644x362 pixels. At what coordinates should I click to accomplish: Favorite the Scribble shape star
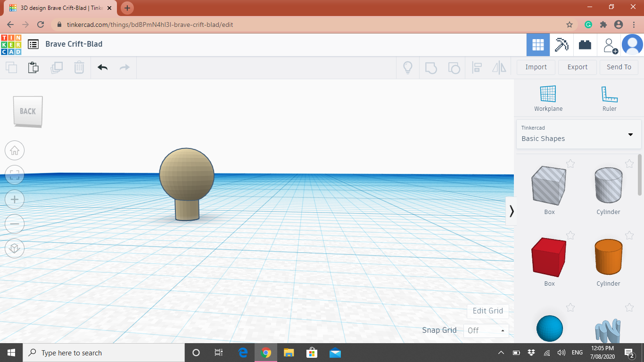[x=629, y=307]
